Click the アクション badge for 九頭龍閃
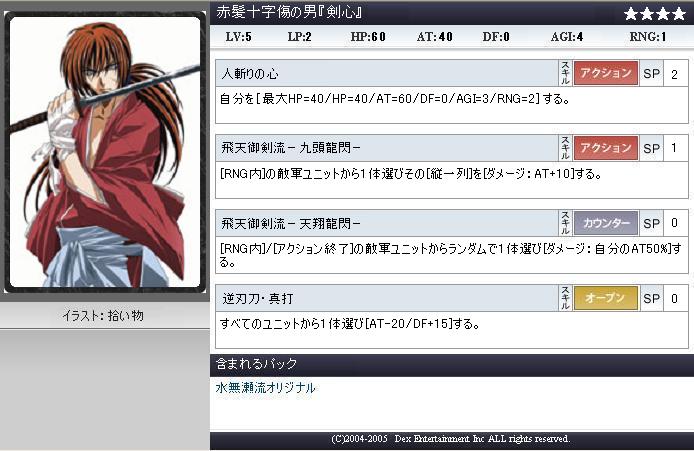 [x=605, y=148]
